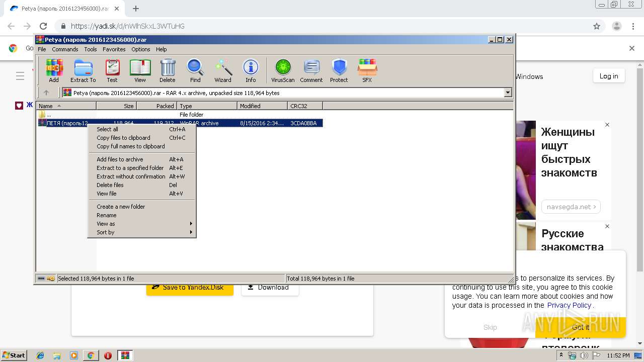Screen dimensions: 644x362
Task: Open the Wizard wand icon
Action: coord(223,70)
